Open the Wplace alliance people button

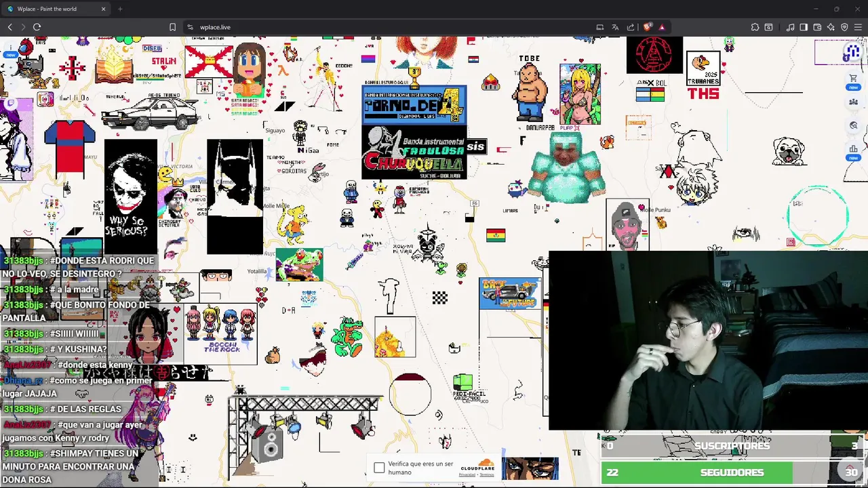(x=853, y=102)
